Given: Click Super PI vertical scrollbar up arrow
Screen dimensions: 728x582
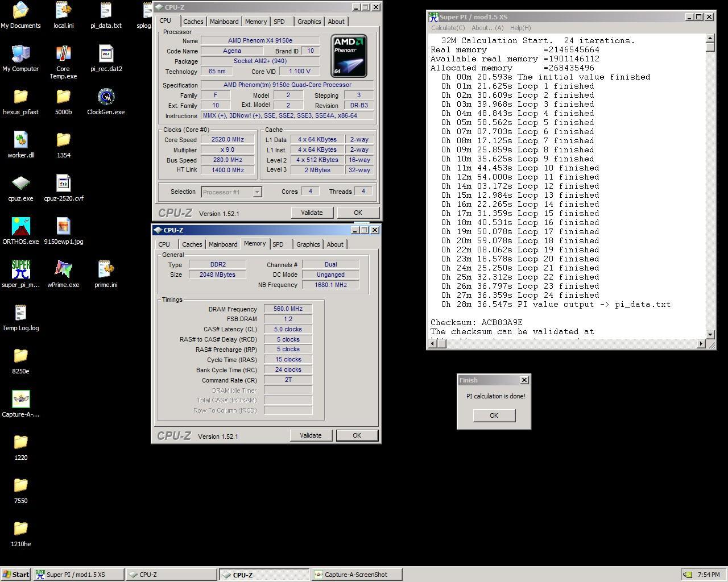Looking at the screenshot, I should coord(710,38).
